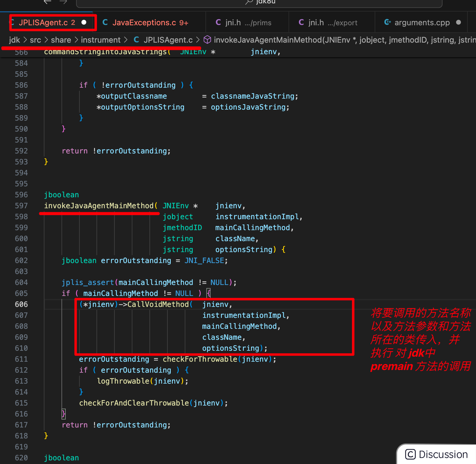Image resolution: width=476 pixels, height=464 pixels.
Task: Switch to the JPLISAgent.c editor tab
Action: pyautogui.click(x=47, y=23)
